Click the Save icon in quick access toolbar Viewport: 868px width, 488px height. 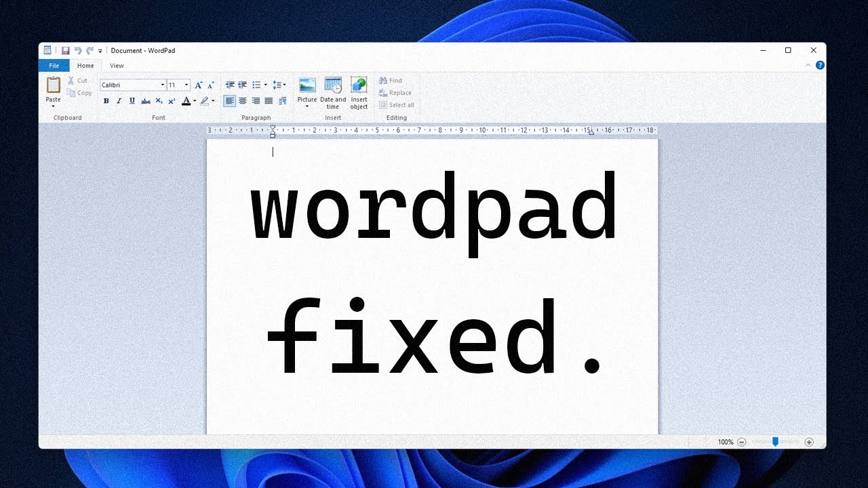pos(65,51)
